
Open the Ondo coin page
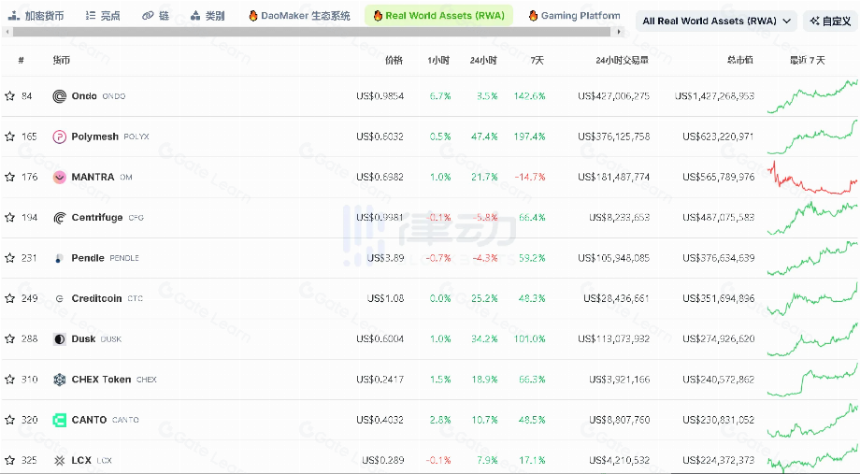(84, 96)
